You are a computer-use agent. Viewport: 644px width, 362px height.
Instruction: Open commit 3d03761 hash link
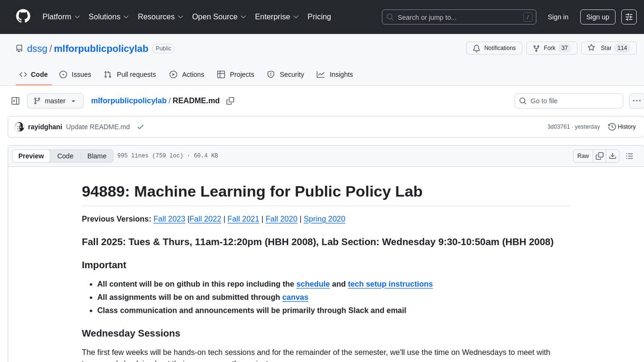tap(559, 127)
